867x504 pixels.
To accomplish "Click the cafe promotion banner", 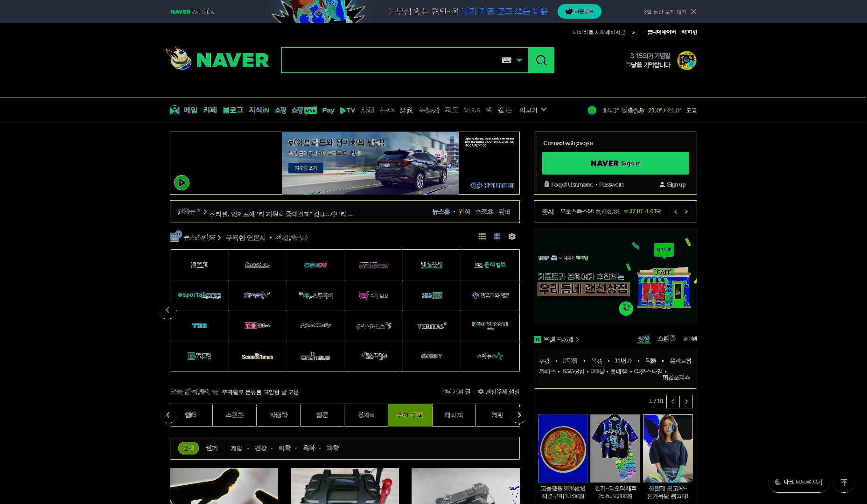I will coord(615,275).
